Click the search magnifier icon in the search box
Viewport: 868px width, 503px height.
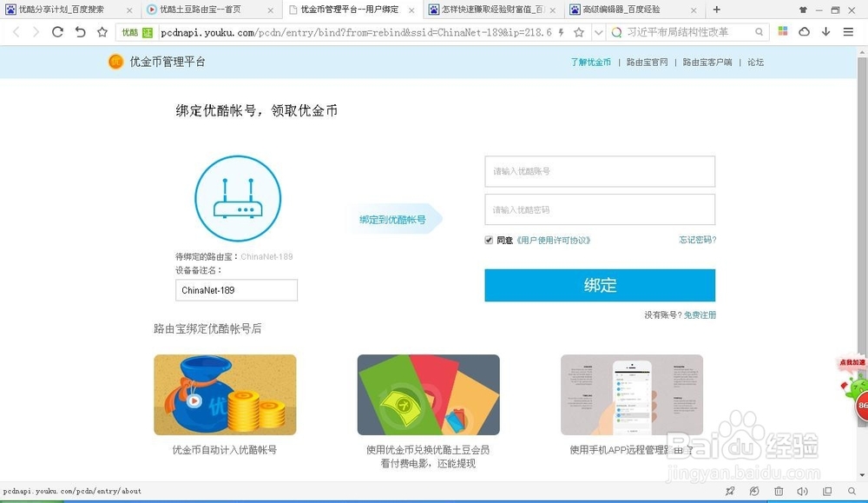tap(759, 33)
